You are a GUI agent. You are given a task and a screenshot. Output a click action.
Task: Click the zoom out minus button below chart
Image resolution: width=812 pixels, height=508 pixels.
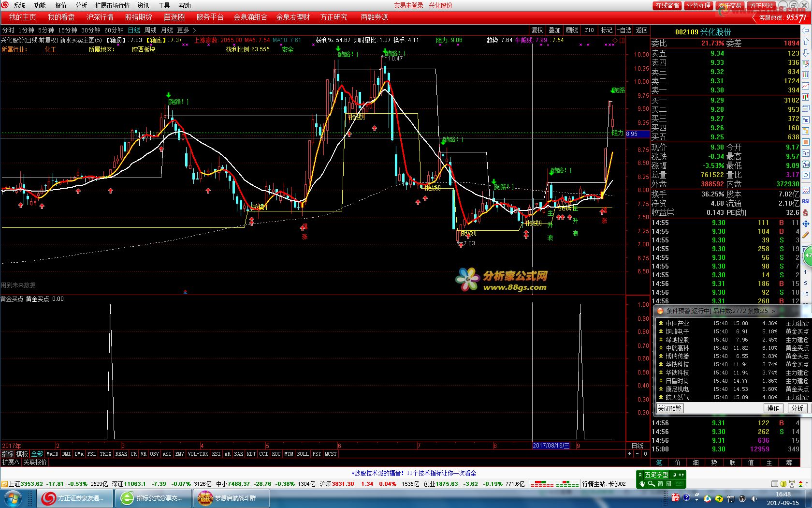tap(637, 454)
